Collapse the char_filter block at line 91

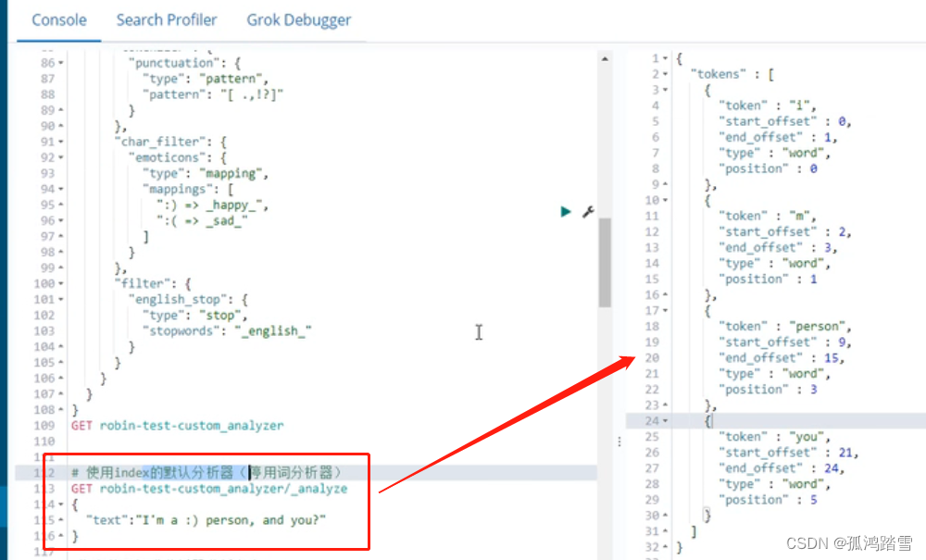61,143
